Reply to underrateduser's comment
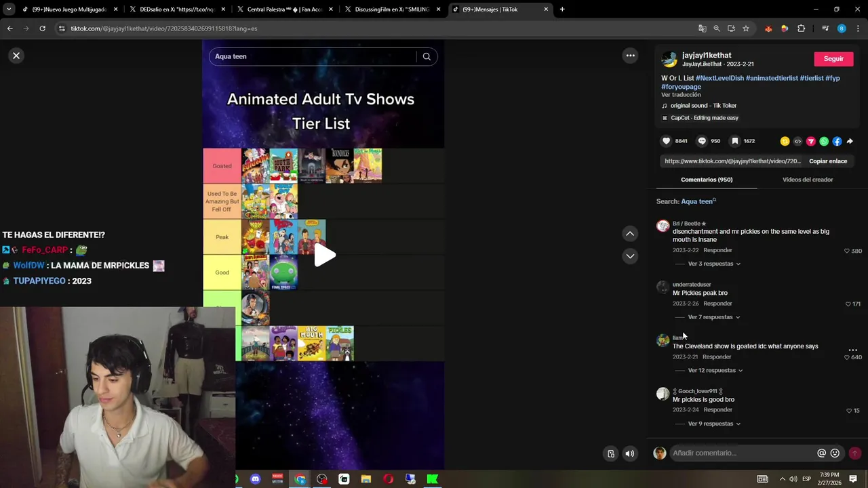Image resolution: width=868 pixels, height=488 pixels. (x=717, y=304)
